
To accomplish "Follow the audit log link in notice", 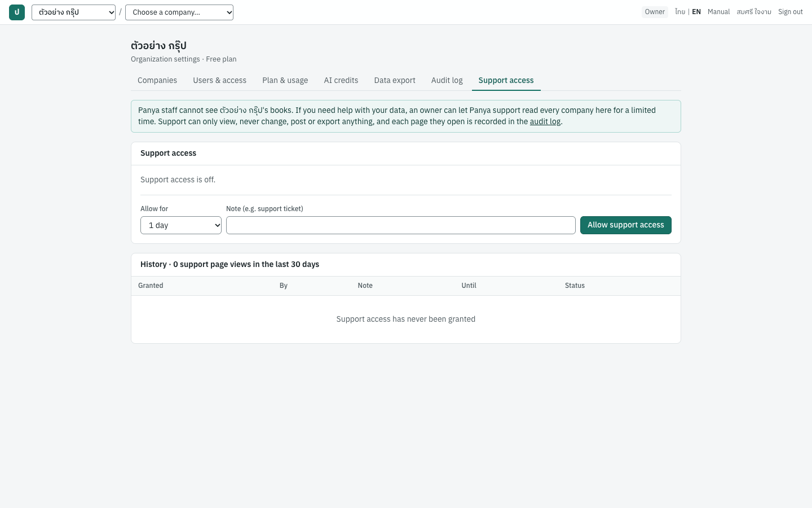I will click(x=545, y=121).
